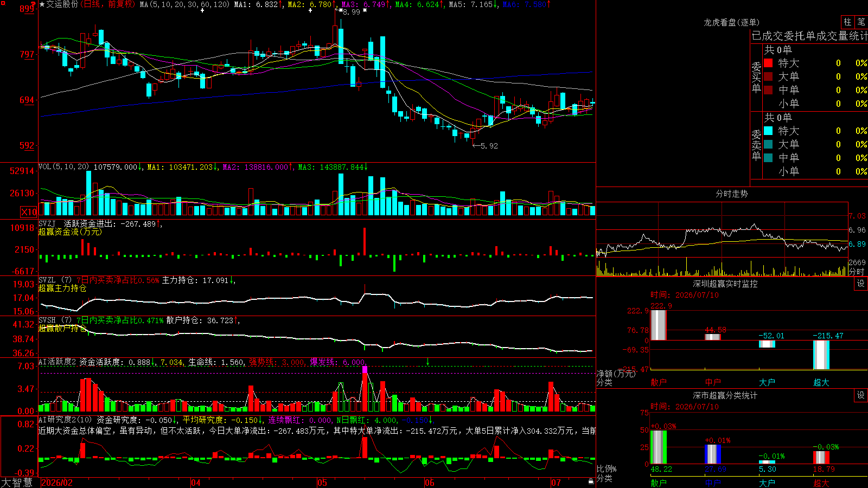Click the star icon beside 交运股份
The image size is (868, 488).
pyautogui.click(x=42, y=4)
